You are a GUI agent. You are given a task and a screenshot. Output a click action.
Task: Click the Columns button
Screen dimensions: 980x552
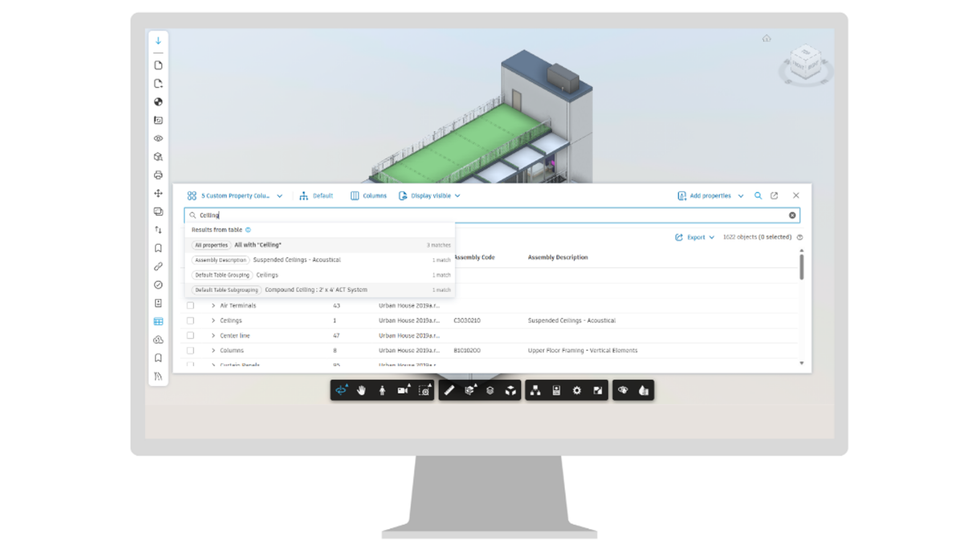point(368,196)
